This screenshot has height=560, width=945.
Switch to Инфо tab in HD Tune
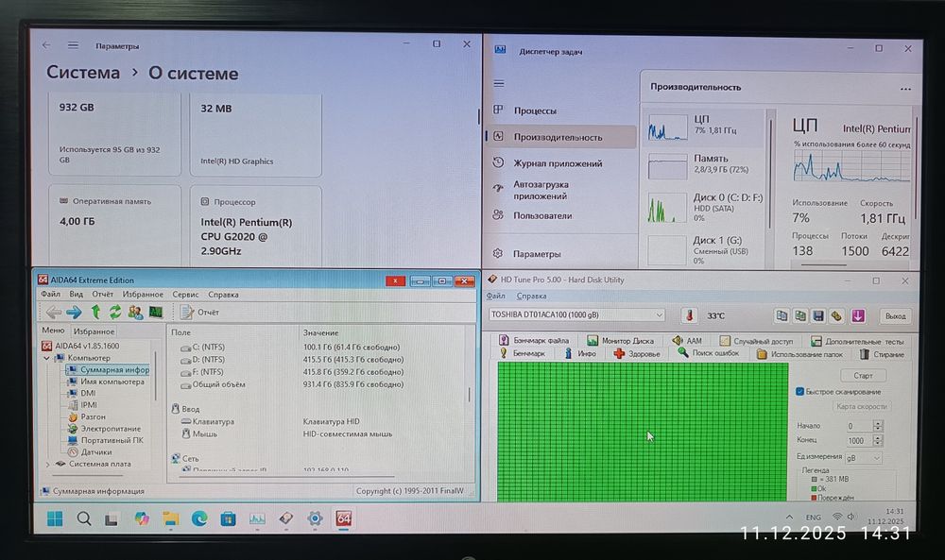pos(580,353)
